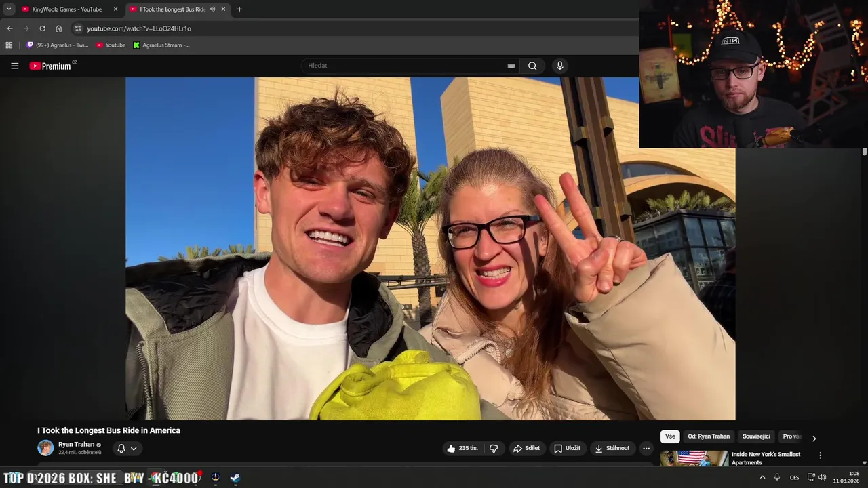Open Inside New York's Smallest Apartments title
Image resolution: width=868 pixels, height=488 pixels.
pyautogui.click(x=766, y=458)
